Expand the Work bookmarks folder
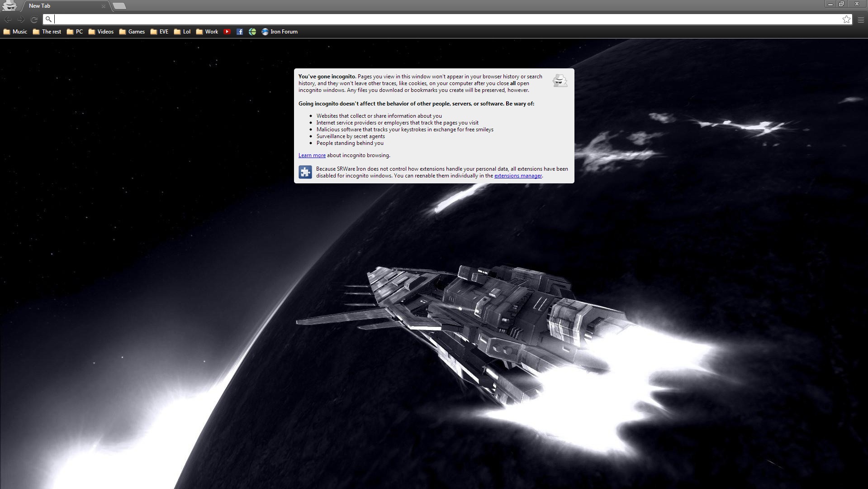 coord(207,32)
